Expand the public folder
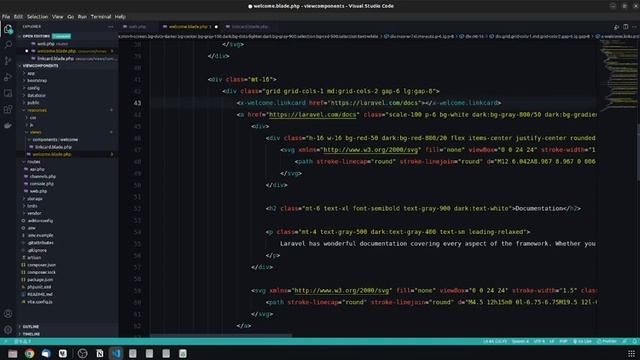This screenshot has height=360, width=640. tap(33, 103)
